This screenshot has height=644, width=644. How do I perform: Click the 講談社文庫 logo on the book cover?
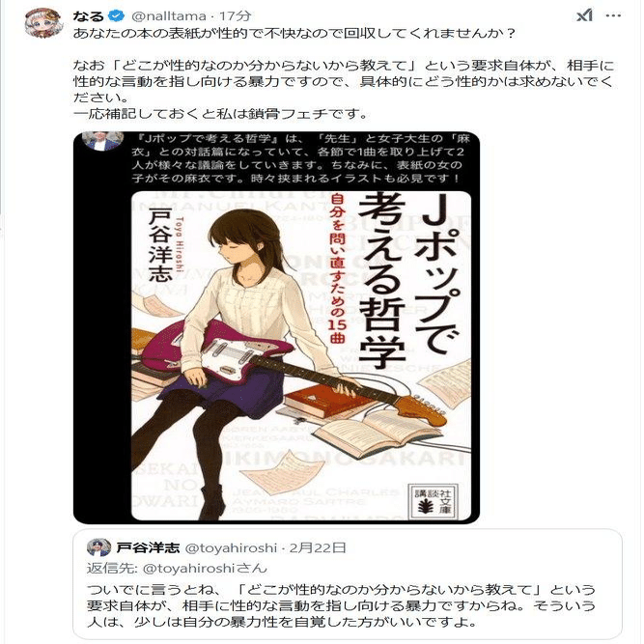tap(434, 501)
